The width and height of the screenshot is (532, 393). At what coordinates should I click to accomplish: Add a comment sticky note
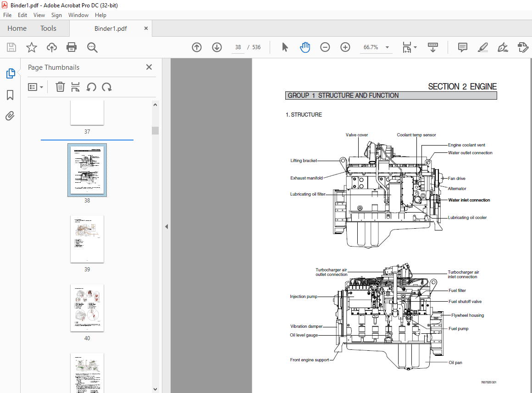[x=462, y=47]
